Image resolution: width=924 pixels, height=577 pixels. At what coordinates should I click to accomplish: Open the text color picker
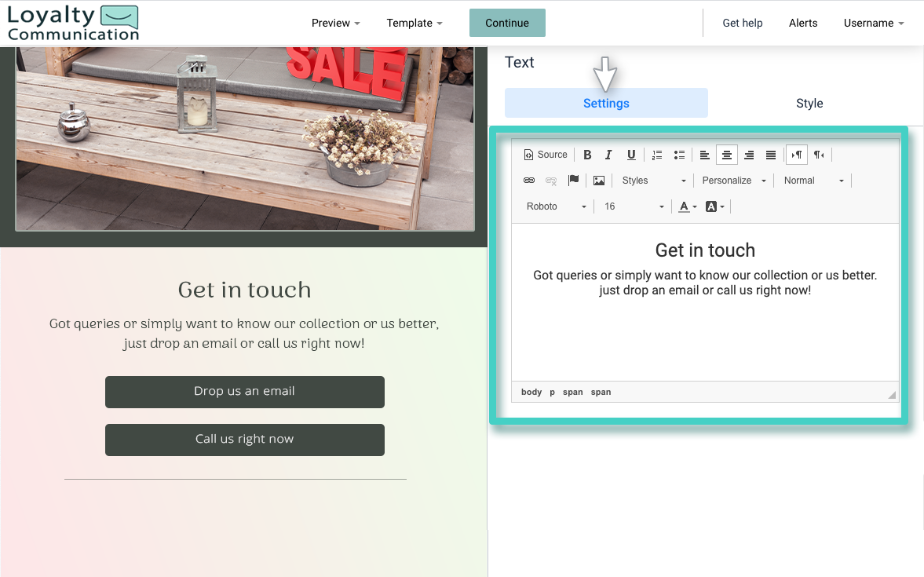[x=687, y=206]
